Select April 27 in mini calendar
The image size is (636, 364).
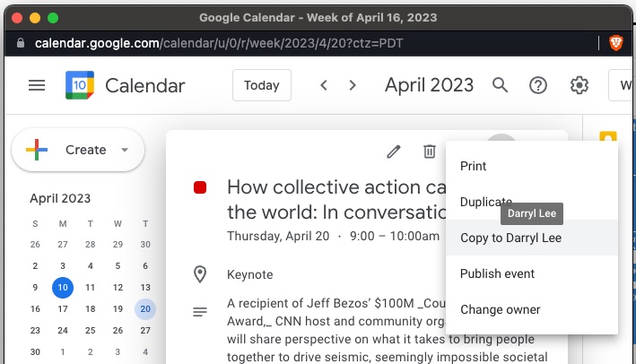tap(145, 330)
